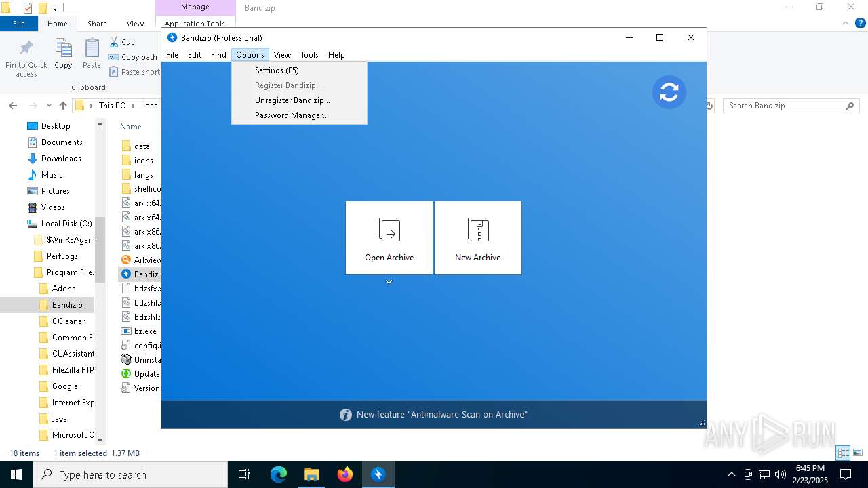Select Java folder in tree
Screen dimensions: 868x488
tap(59, 419)
